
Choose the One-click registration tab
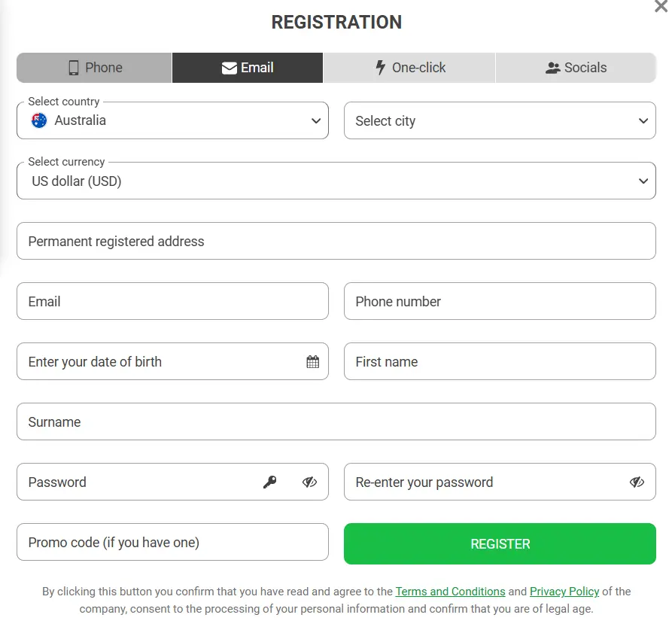[x=409, y=68]
